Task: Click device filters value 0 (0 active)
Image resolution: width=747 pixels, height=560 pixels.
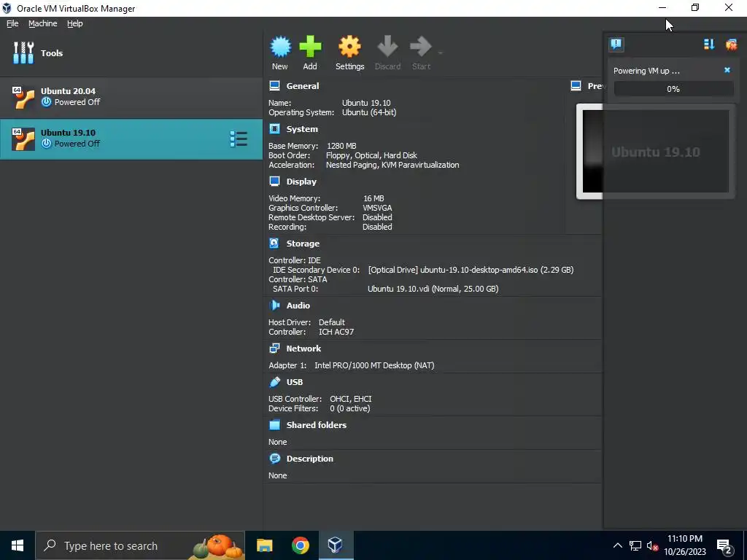Action: (349, 408)
